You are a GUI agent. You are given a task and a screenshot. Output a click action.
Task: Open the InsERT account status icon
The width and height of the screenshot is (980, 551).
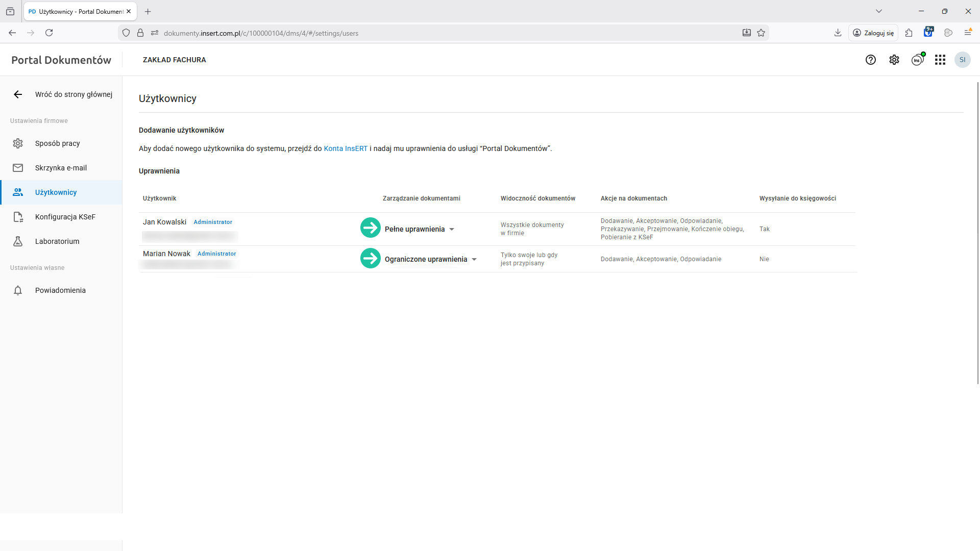pos(918,60)
